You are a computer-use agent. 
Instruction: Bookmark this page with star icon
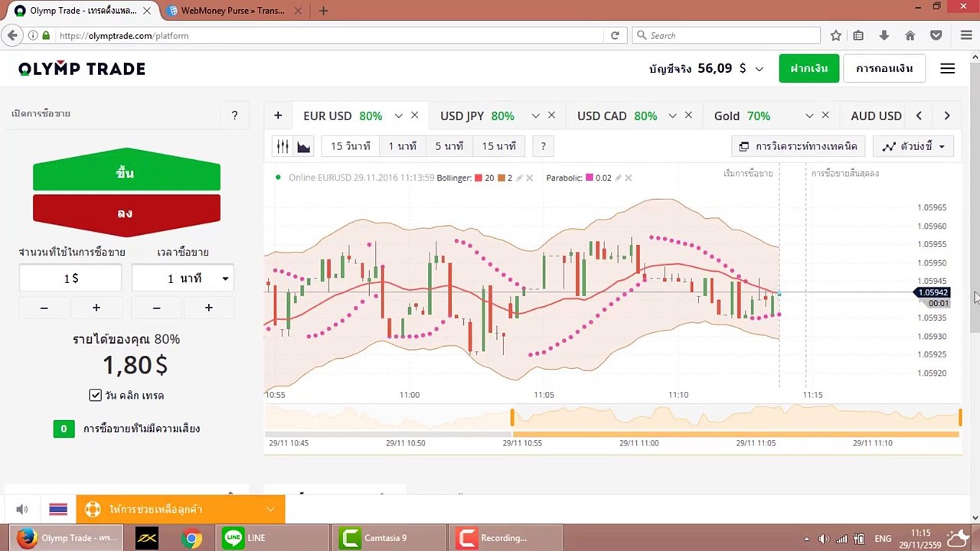tap(836, 35)
